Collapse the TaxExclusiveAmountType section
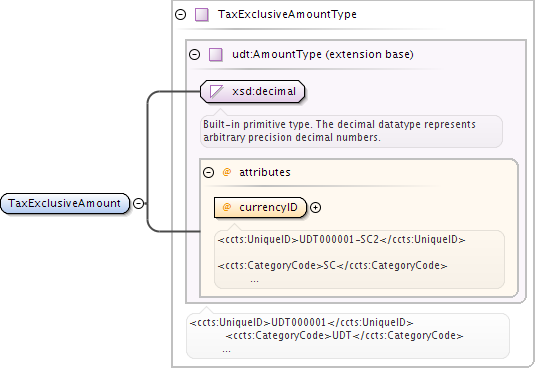This screenshot has width=536, height=369. (180, 14)
